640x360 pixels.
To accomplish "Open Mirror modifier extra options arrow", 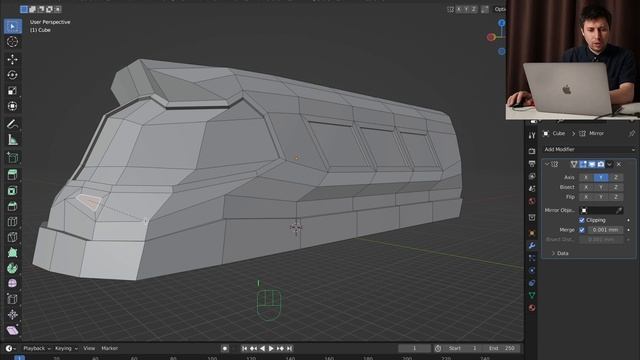I will [609, 164].
